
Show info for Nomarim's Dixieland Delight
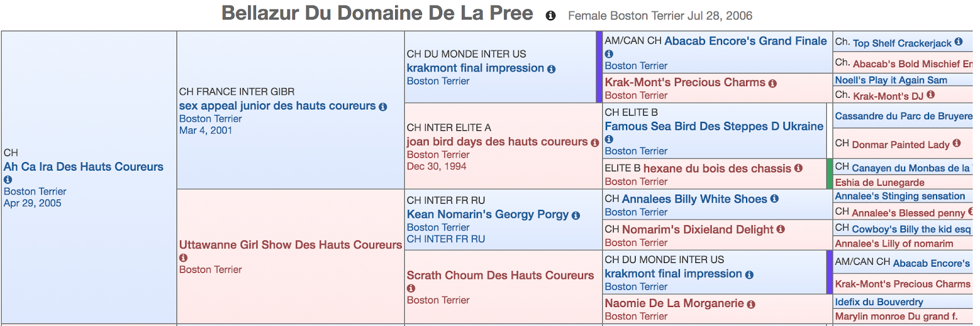780,229
